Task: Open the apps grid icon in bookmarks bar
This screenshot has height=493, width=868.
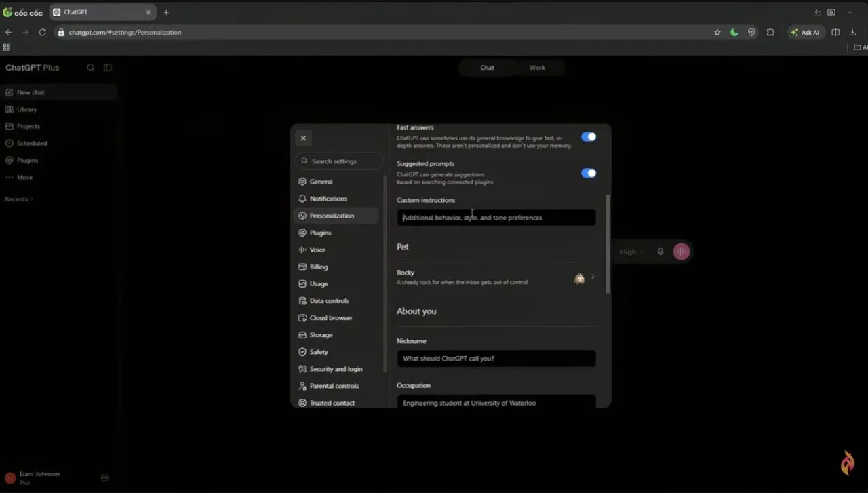Action: tap(7, 47)
